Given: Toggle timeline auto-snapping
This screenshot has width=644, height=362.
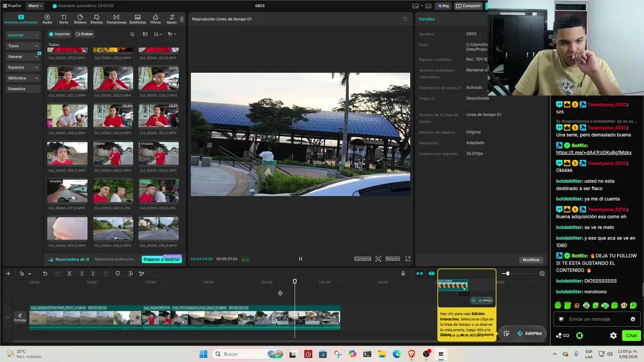Looking at the screenshot, I should pyautogui.click(x=432, y=274).
